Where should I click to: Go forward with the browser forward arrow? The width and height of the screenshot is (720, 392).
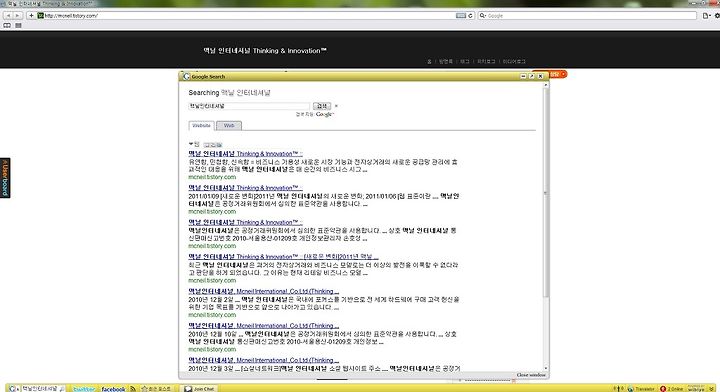pyautogui.click(x=17, y=15)
